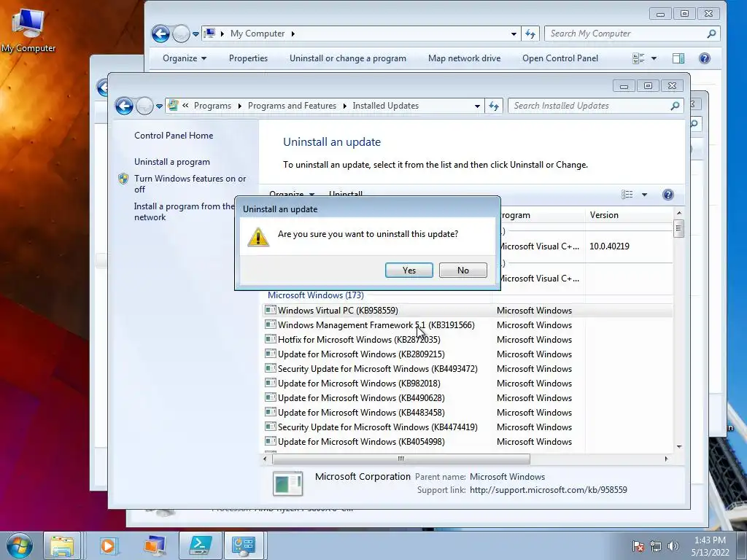The image size is (747, 560).
Task: Toggle preview pane icon in My Computer
Action: click(x=678, y=58)
